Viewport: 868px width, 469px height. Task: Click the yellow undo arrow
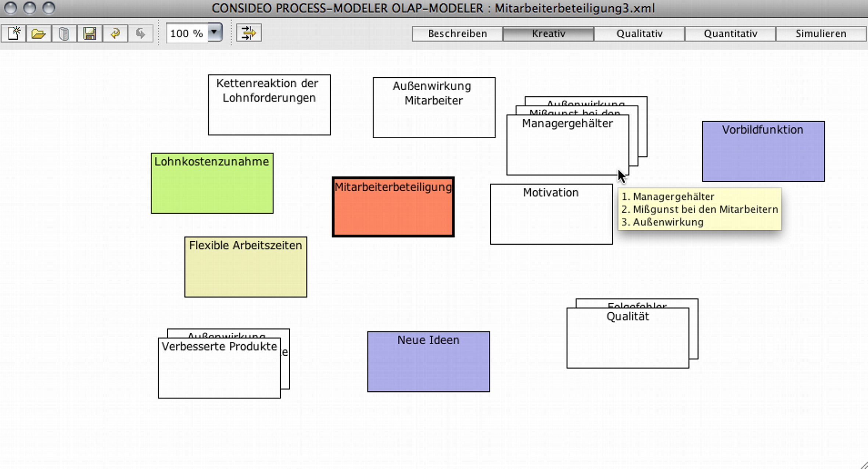click(x=115, y=33)
